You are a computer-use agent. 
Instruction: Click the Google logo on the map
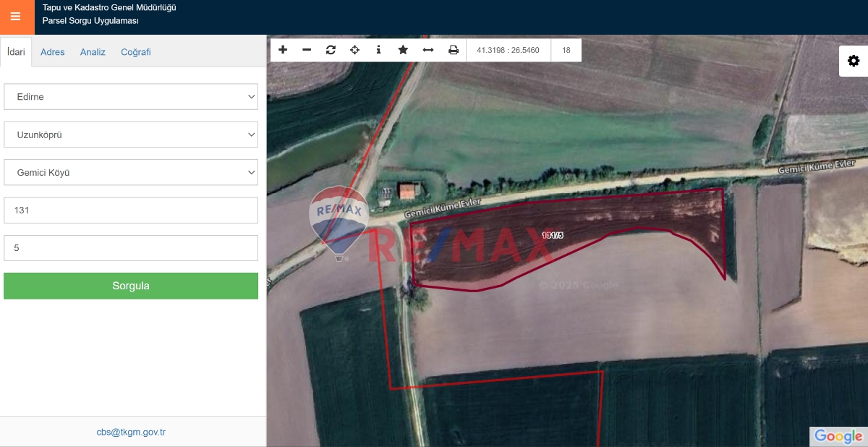[838, 436]
